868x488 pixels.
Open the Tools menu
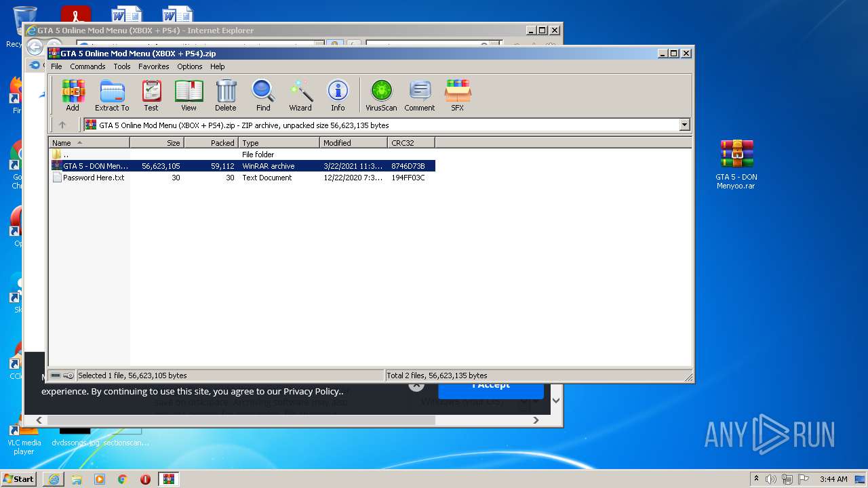pyautogui.click(x=122, y=66)
